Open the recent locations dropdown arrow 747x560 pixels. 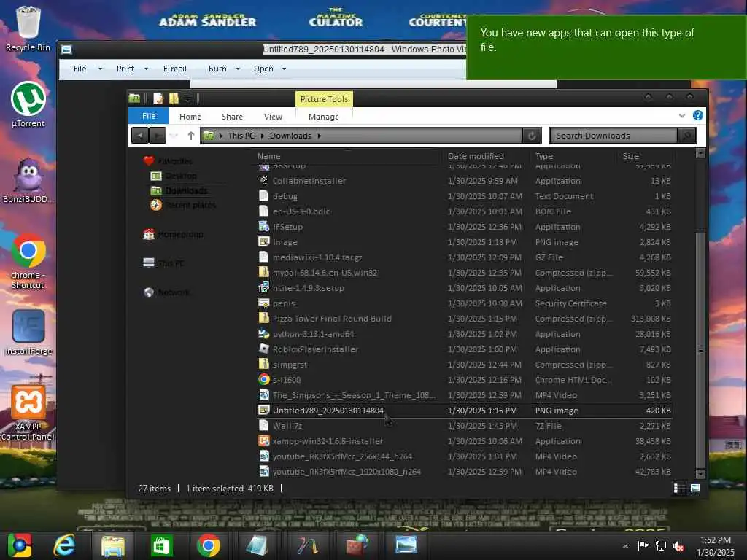tap(174, 136)
